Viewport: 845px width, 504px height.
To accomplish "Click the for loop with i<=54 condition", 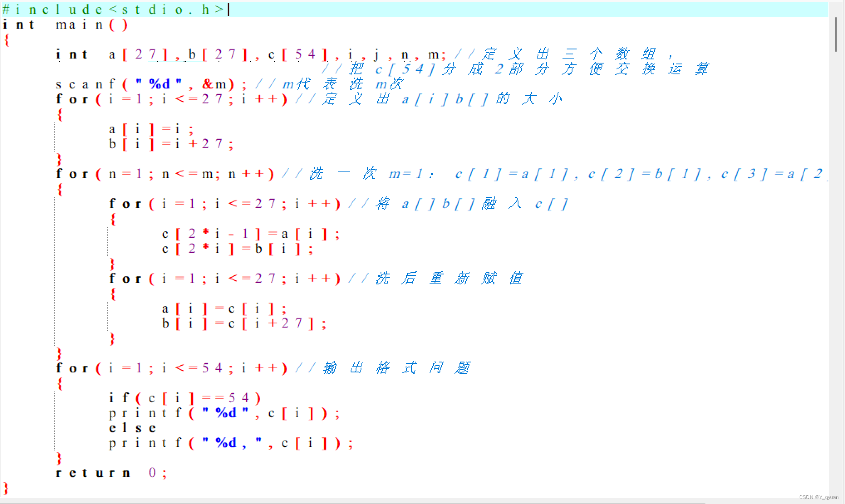I will click(x=171, y=368).
